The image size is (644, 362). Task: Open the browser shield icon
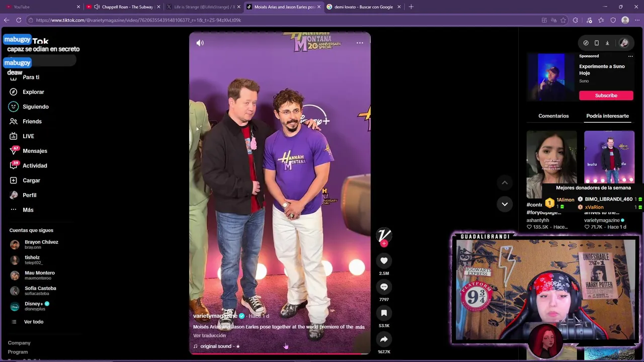click(613, 20)
